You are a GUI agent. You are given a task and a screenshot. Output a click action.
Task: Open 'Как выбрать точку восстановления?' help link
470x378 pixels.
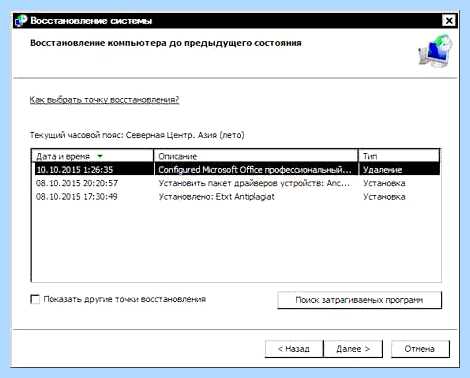104,99
